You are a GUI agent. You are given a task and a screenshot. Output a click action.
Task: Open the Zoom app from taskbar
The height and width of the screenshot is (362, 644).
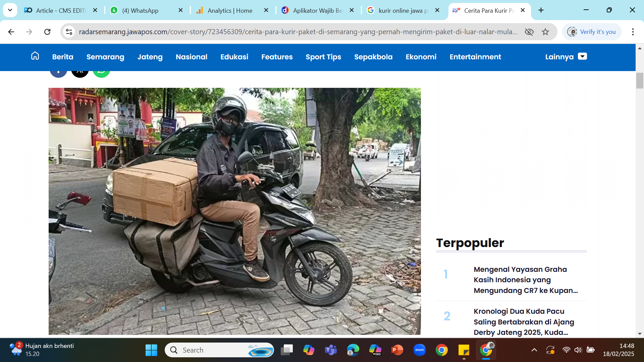[419, 350]
